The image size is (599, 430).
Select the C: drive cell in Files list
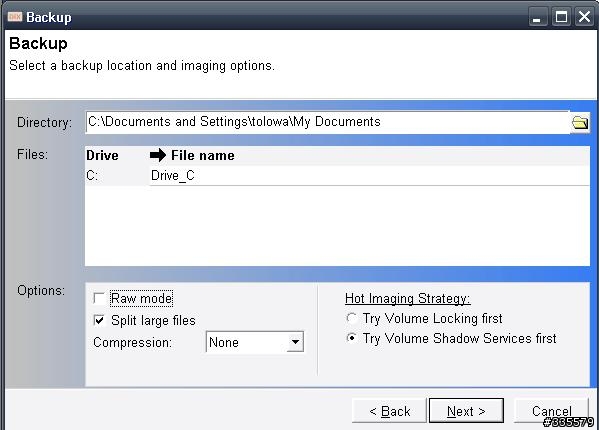(x=117, y=176)
